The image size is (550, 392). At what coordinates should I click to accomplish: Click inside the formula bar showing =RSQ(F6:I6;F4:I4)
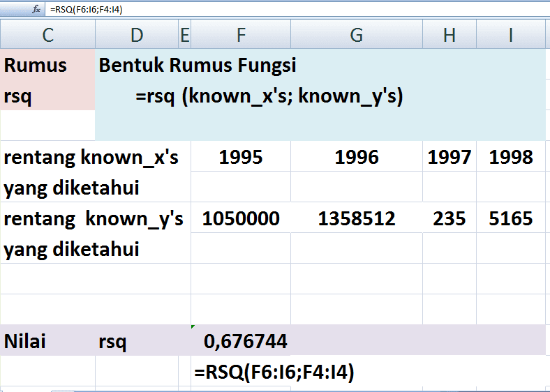pos(297,9)
